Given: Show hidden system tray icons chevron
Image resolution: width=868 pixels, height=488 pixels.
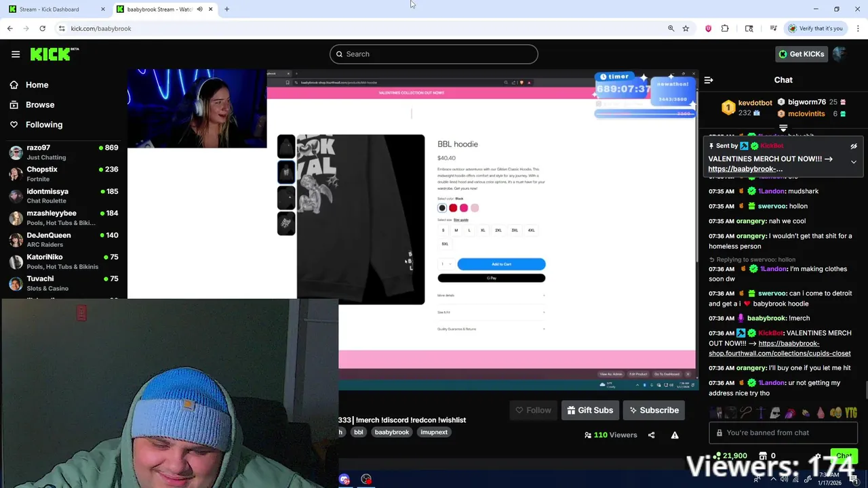Looking at the screenshot, I should pyautogui.click(x=774, y=479).
